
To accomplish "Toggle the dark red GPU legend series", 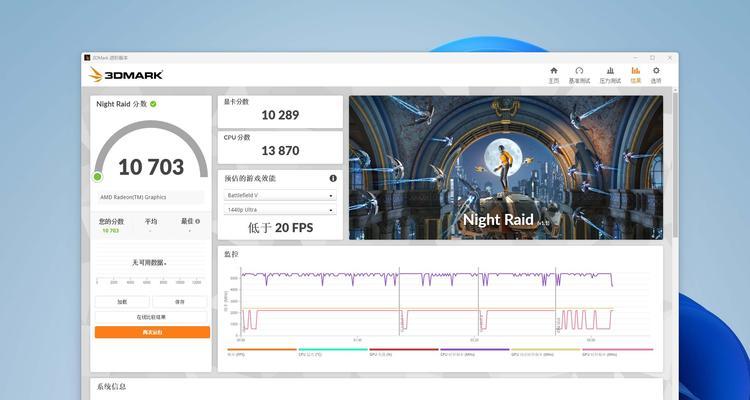I will (x=403, y=352).
